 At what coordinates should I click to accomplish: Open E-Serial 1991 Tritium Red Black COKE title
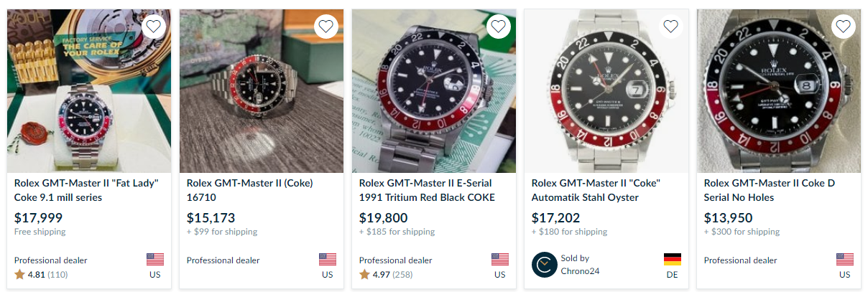click(427, 190)
